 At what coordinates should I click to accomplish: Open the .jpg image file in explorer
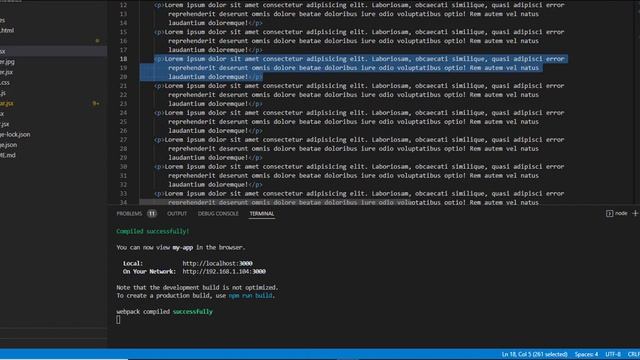[x=7, y=62]
